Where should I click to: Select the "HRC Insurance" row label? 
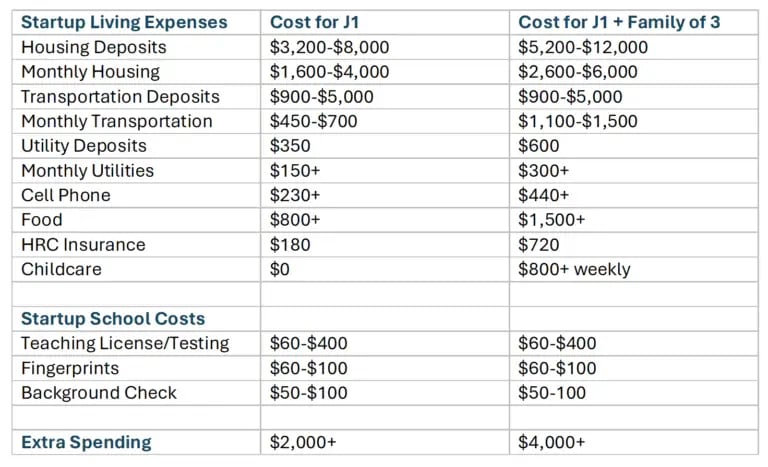pos(83,245)
